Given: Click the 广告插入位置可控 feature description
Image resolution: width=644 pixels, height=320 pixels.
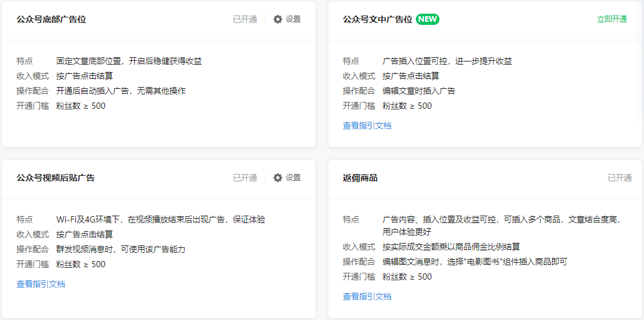Looking at the screenshot, I should [447, 61].
